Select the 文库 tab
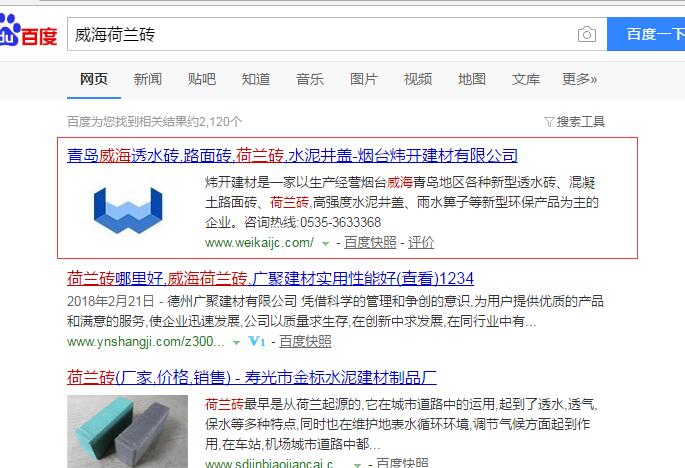Viewport: 685px width, 468px height. [526, 79]
